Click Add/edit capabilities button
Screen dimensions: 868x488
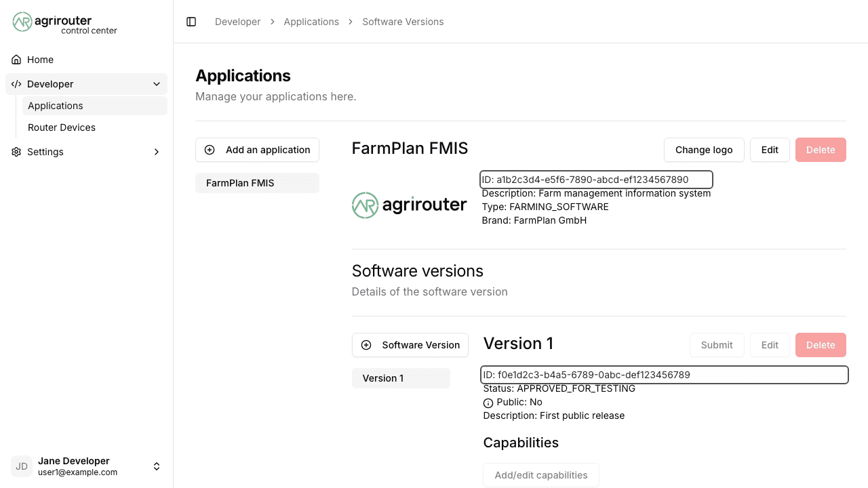541,475
